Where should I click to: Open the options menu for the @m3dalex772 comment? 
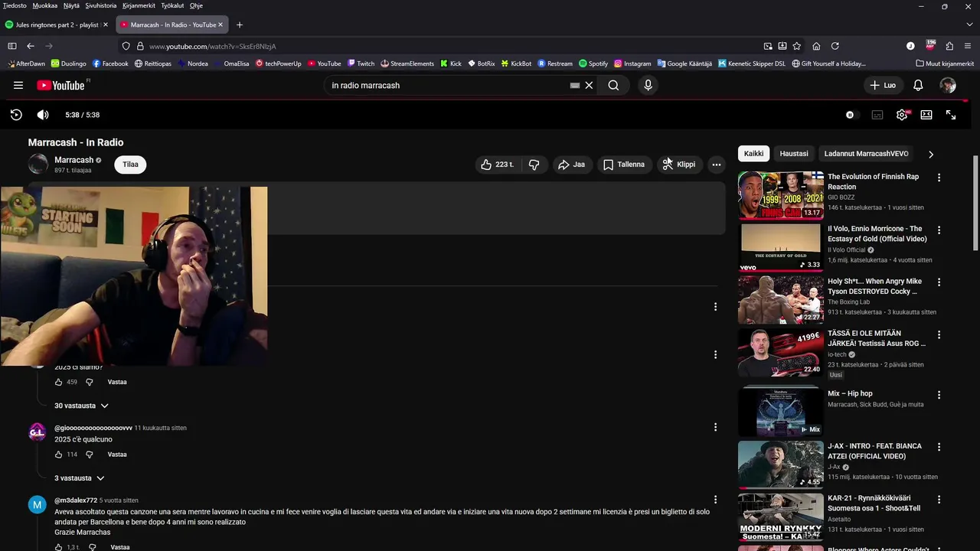(715, 500)
